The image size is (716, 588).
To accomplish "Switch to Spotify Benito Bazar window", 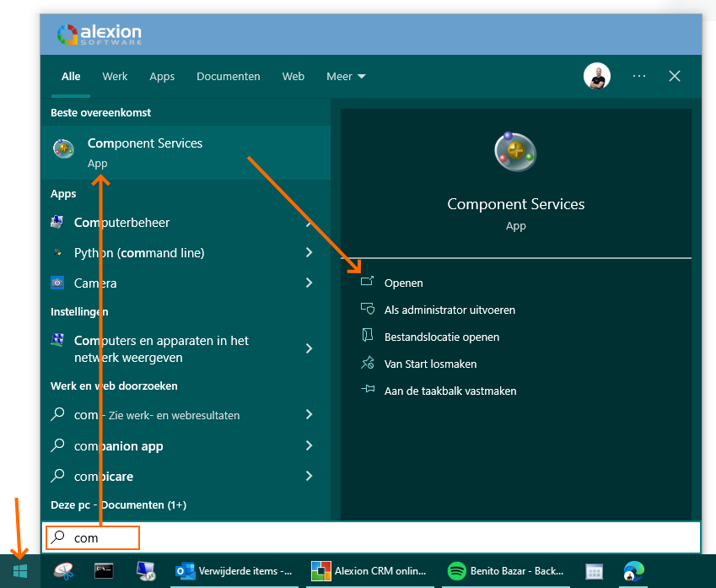I will pos(505,571).
